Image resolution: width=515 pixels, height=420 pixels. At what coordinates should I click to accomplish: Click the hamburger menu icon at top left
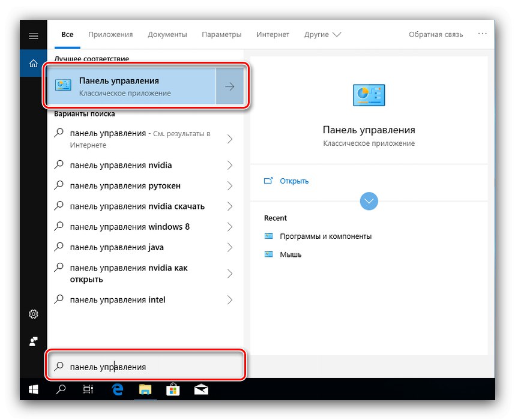(x=33, y=34)
